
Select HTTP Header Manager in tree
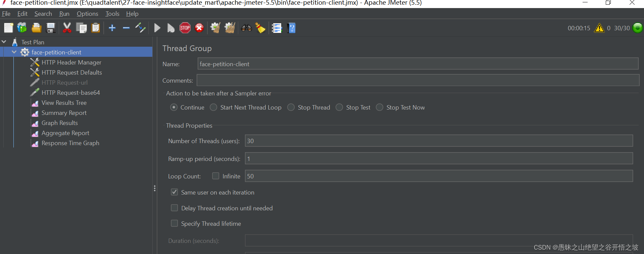71,62
